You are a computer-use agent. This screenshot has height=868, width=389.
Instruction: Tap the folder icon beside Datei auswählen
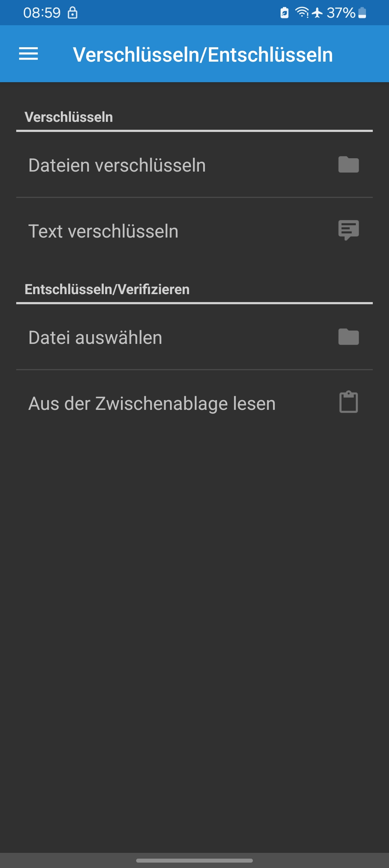(349, 337)
